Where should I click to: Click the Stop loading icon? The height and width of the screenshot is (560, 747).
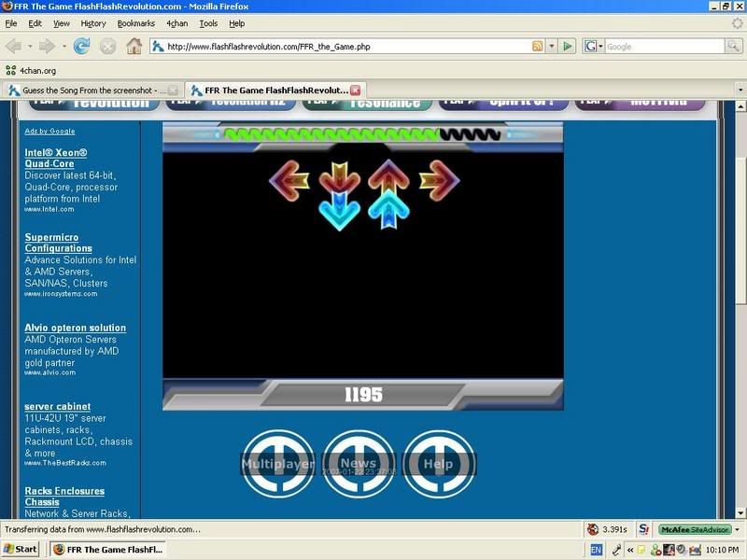[x=108, y=46]
